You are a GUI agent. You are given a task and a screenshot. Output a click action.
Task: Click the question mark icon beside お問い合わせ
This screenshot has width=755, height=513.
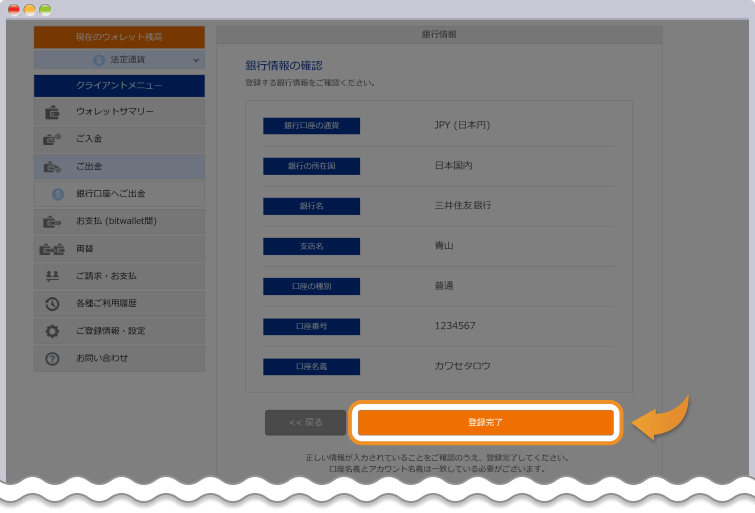(x=52, y=358)
